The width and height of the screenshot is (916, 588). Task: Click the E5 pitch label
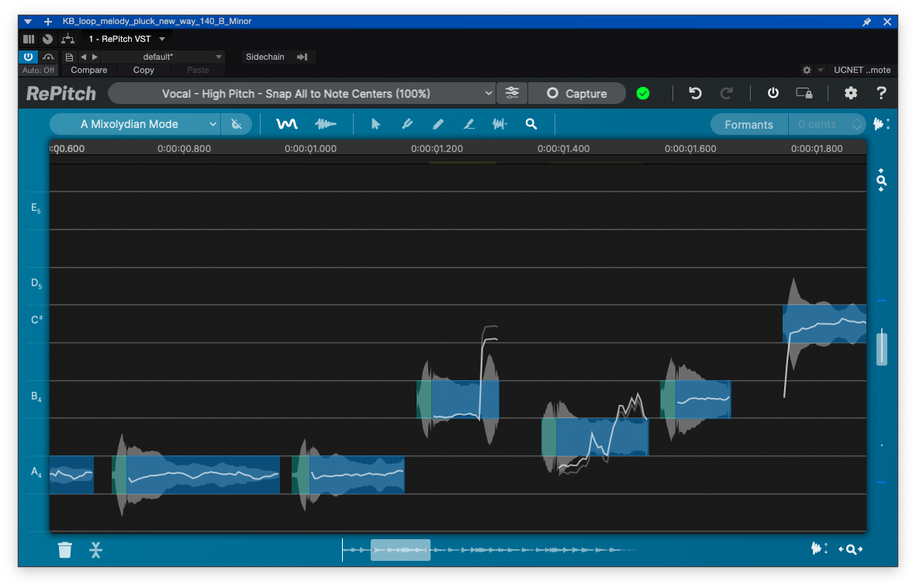coord(36,208)
